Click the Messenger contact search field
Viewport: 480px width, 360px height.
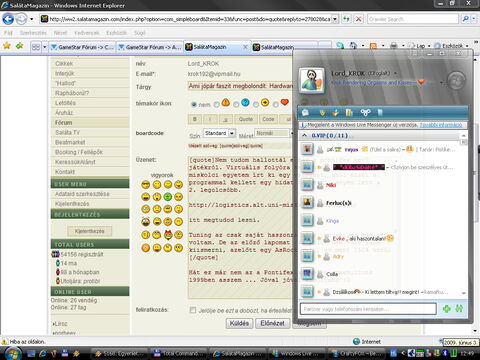point(368,309)
